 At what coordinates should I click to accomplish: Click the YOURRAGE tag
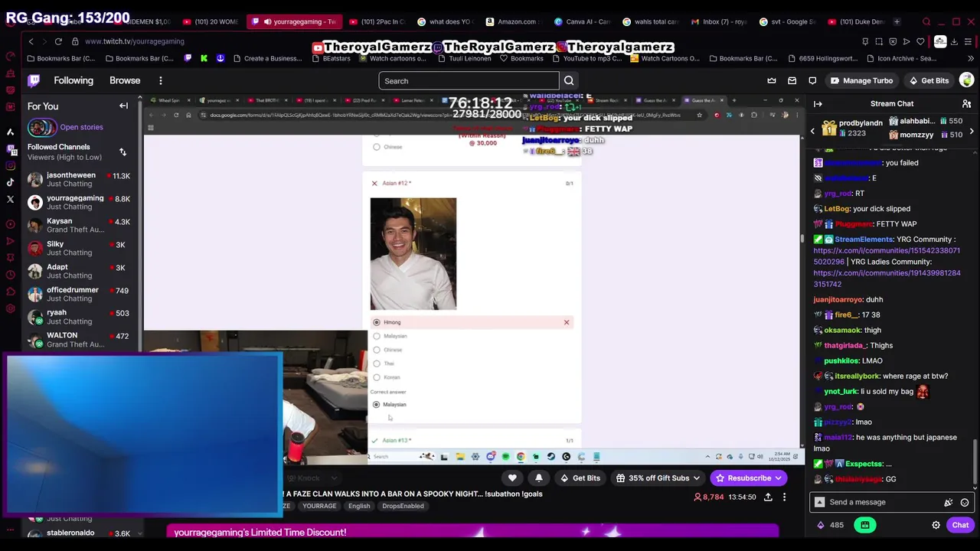pos(319,506)
